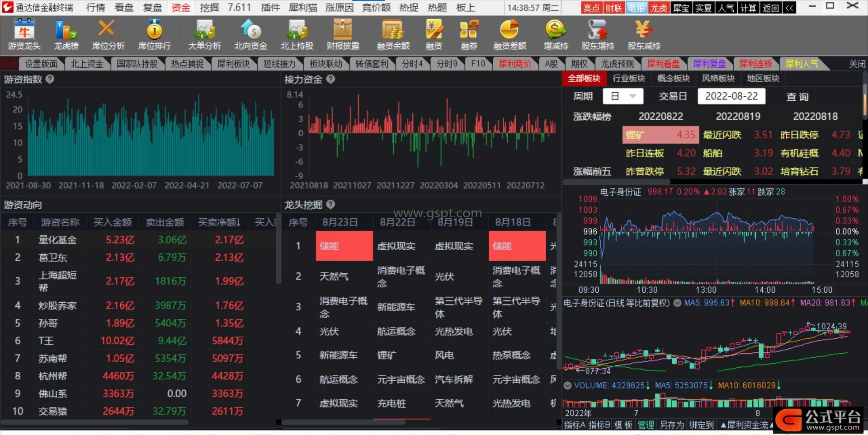Open the 大单分析 tool
Viewport: 868px width, 435px height.
[x=204, y=35]
